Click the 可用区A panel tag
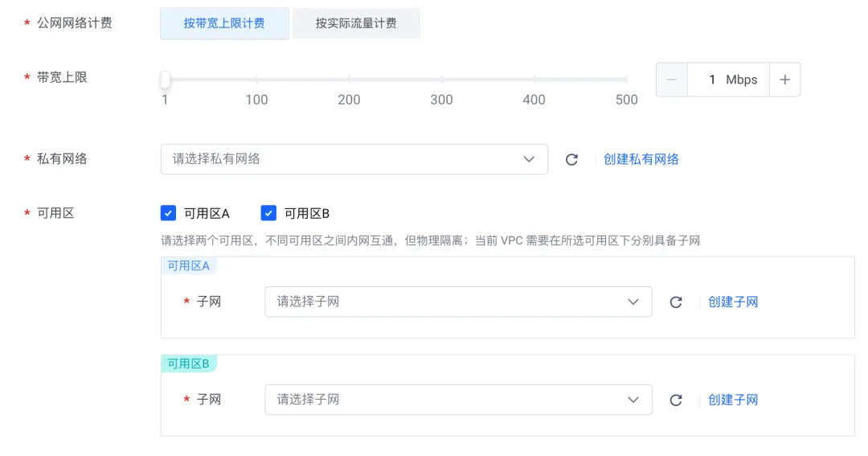Image resolution: width=868 pixels, height=456 pixels. coord(189,266)
